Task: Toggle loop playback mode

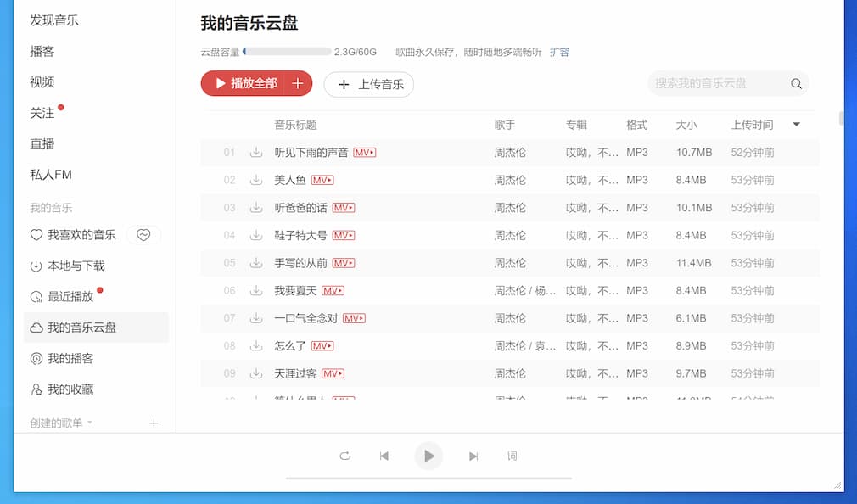Action: pyautogui.click(x=344, y=456)
